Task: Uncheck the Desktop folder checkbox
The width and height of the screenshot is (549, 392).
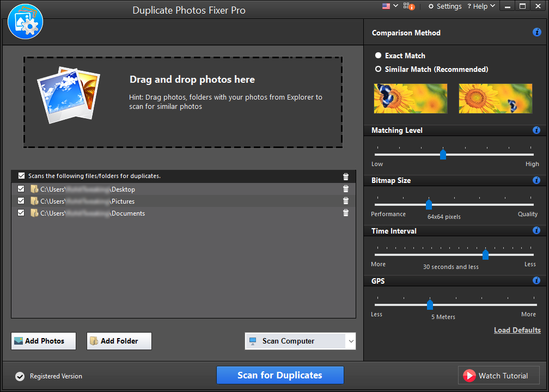Action: [21, 189]
